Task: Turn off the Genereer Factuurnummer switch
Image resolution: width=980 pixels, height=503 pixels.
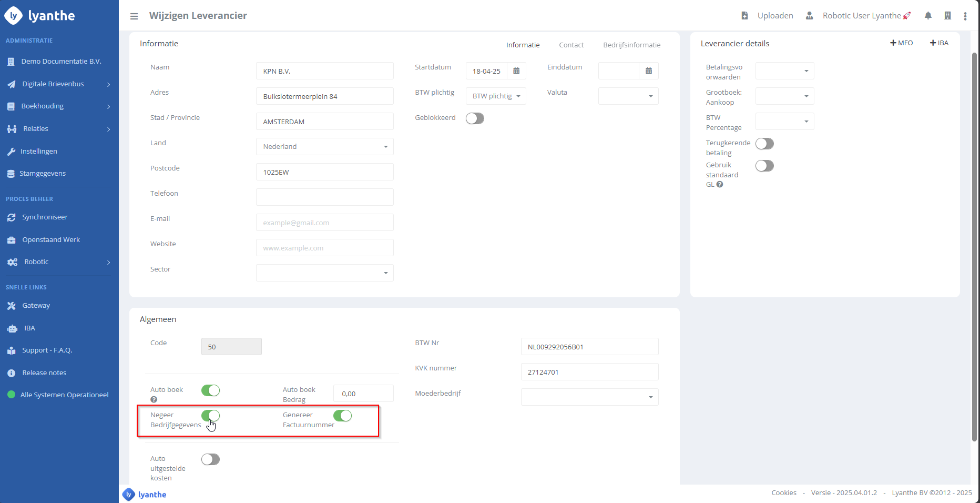Action: pos(342,416)
